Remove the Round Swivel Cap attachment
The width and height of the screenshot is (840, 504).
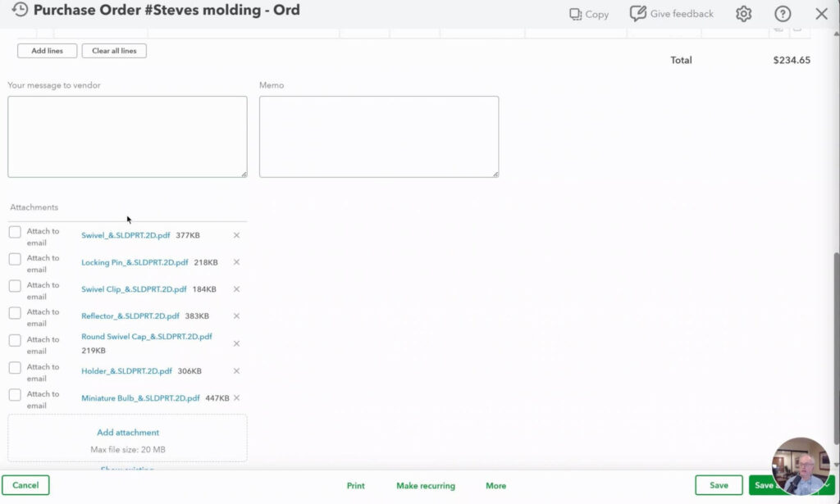point(236,343)
